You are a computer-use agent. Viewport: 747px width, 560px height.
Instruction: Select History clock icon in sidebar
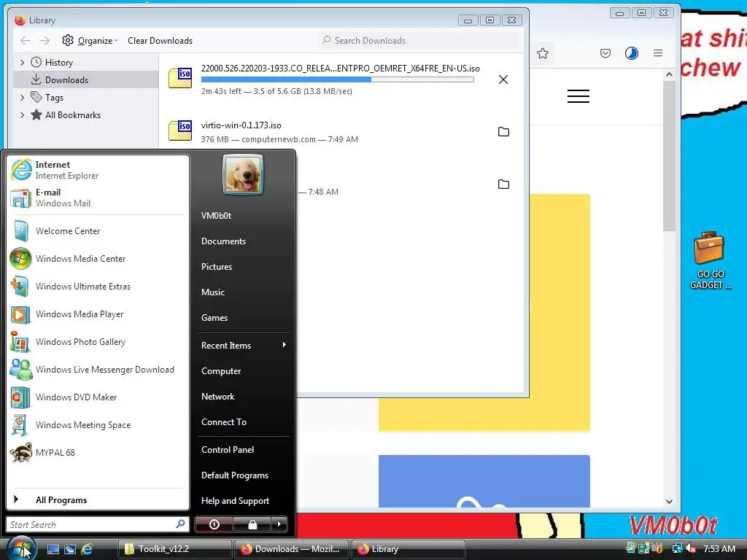(36, 63)
